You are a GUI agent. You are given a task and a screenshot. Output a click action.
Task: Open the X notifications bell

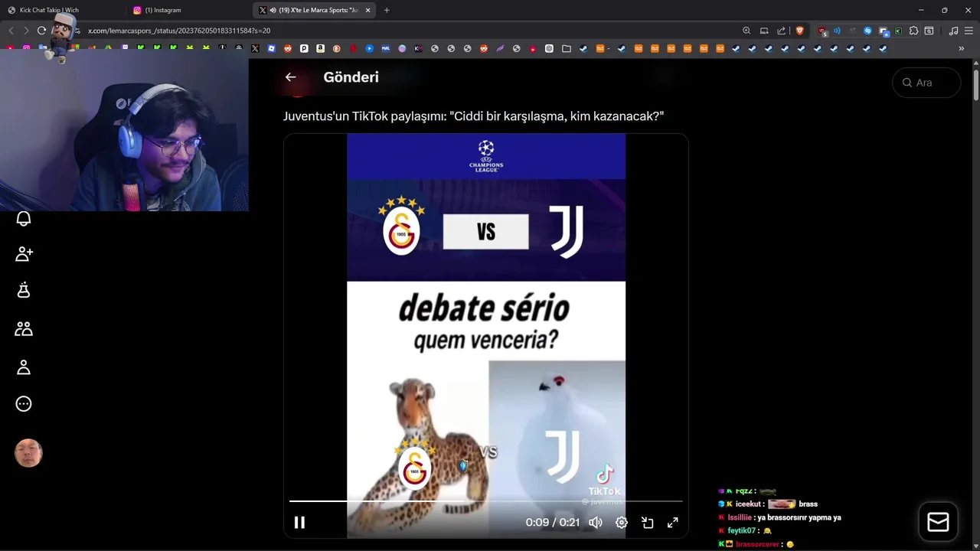tap(24, 219)
